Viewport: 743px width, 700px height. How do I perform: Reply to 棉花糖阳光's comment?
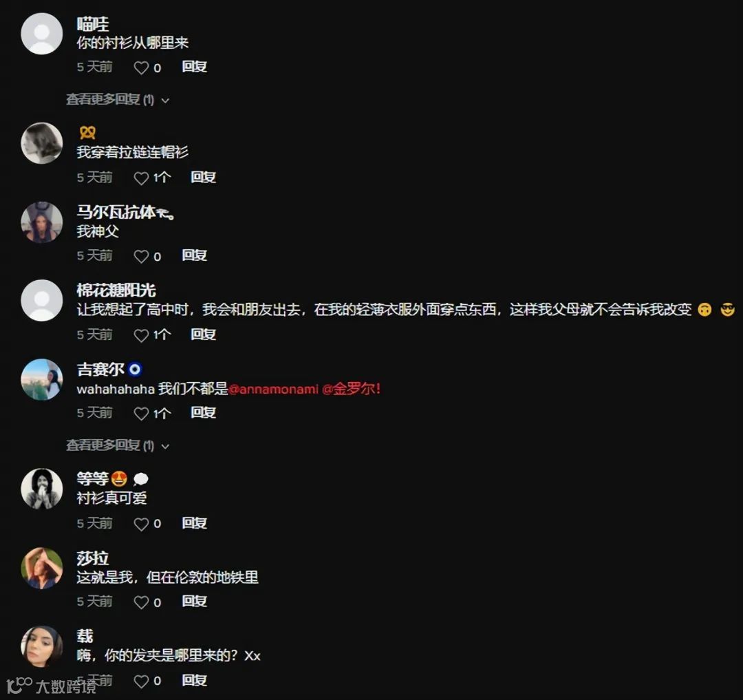203,335
